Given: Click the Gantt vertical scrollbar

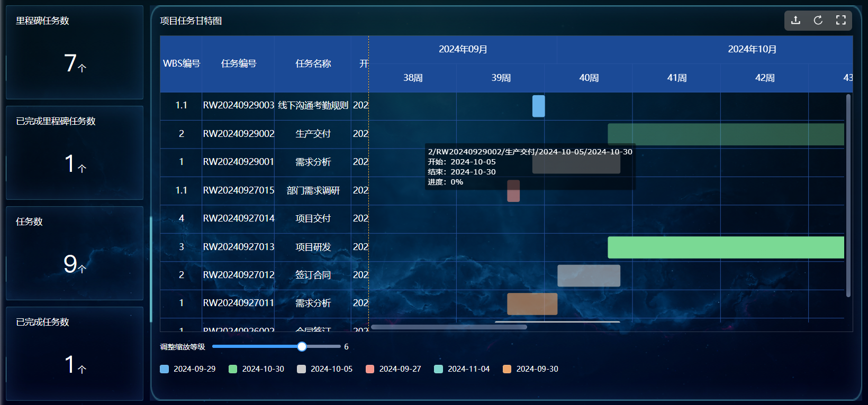Looking at the screenshot, I should click(x=848, y=196).
